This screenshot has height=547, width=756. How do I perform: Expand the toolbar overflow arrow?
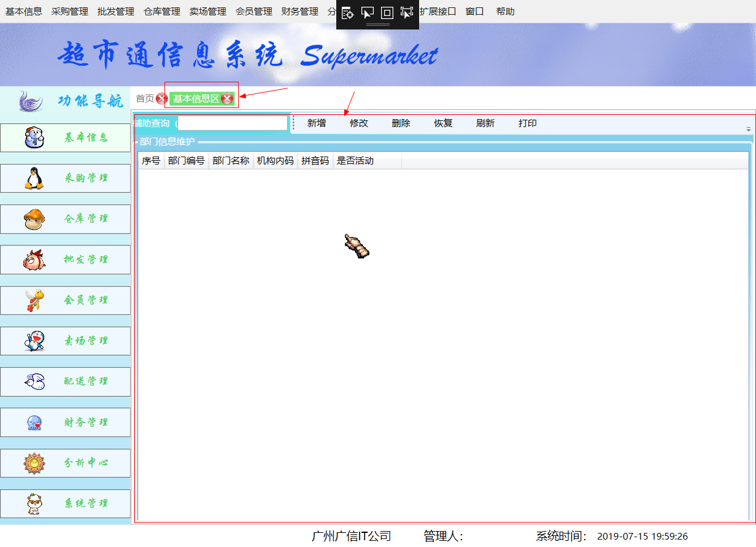pyautogui.click(x=748, y=129)
